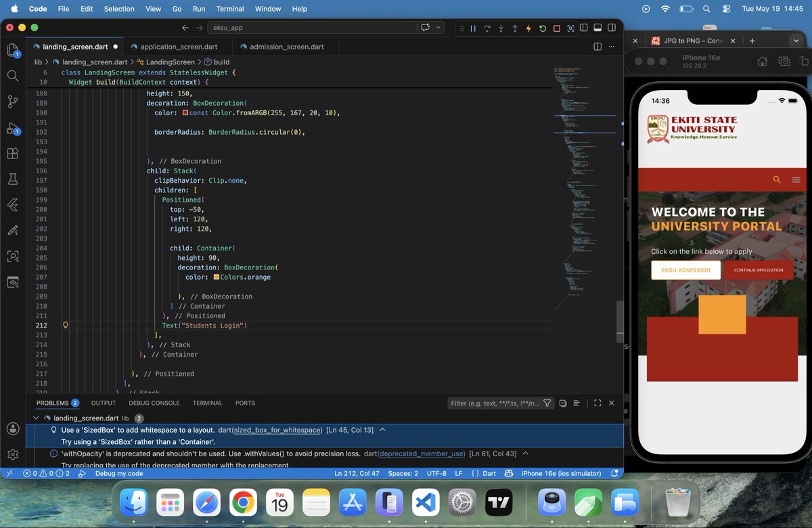Tap CONTINUE APPLICATION button in simulator
Viewport: 812px width, 528px height.
pos(759,269)
